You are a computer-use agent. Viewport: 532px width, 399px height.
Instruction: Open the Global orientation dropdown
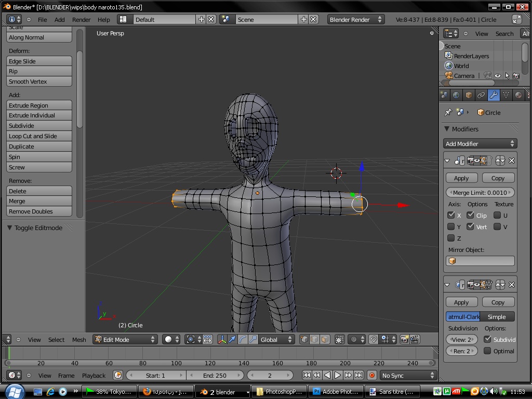click(276, 340)
